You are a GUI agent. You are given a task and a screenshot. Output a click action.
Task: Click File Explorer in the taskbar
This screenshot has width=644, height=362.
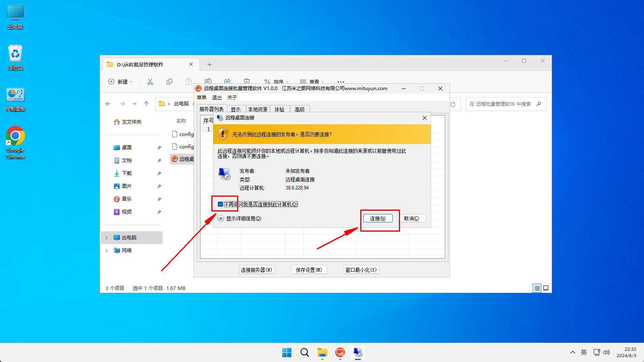point(322,353)
